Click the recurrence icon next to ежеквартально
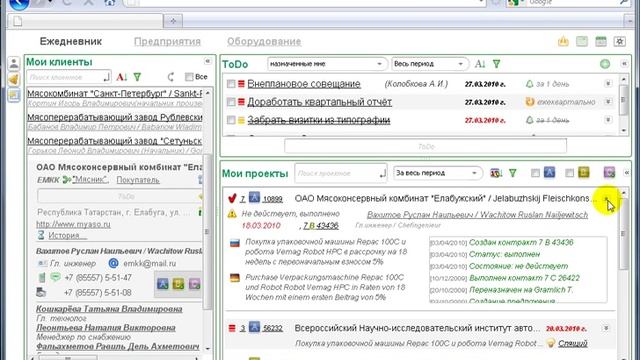This screenshot has width=640, height=360. point(530,102)
